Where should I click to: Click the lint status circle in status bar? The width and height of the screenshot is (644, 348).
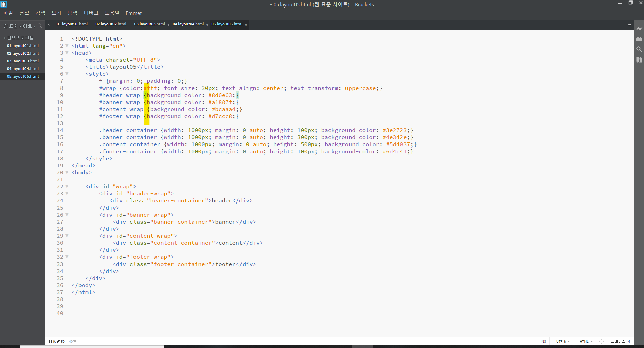click(x=601, y=341)
